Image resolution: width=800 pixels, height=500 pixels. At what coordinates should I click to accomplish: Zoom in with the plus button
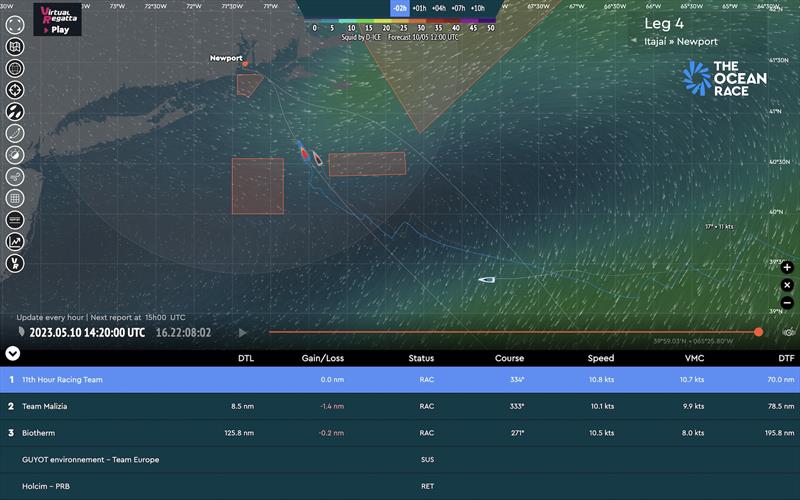coord(787,267)
